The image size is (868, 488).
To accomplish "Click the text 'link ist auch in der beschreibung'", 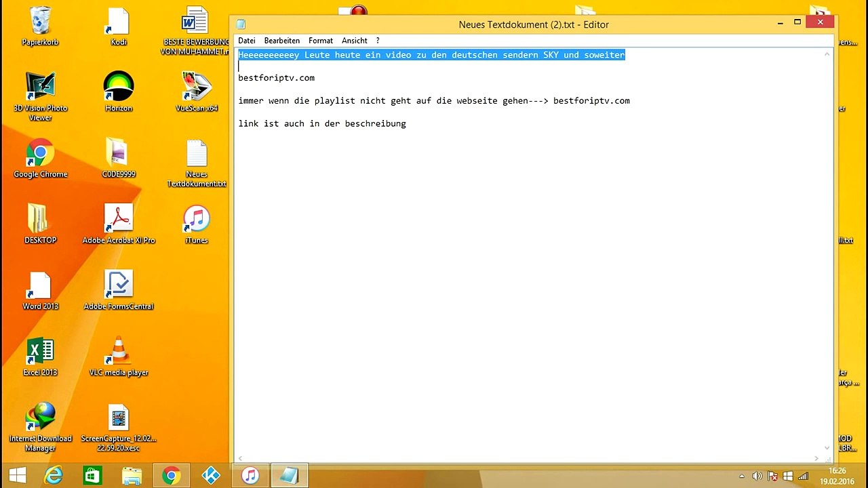I will coord(322,124).
